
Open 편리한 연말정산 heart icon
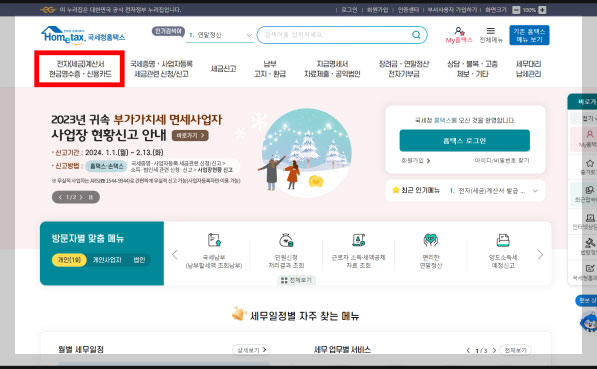[431, 240]
